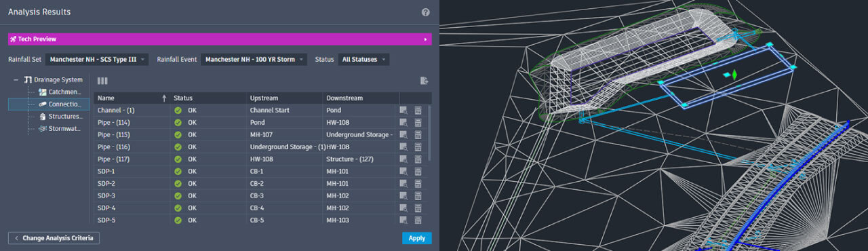The width and height of the screenshot is (868, 251).
Task: Open details report for Pipe - (115)
Action: tap(418, 134)
